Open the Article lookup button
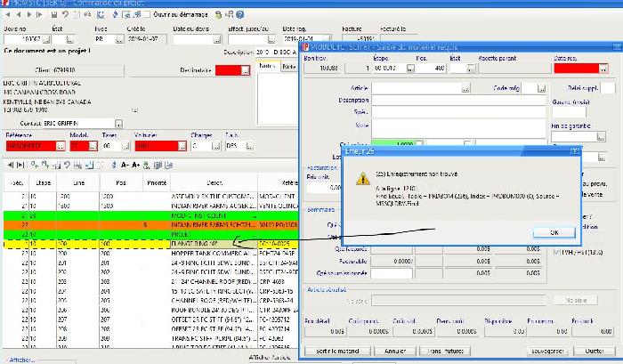 [465, 88]
